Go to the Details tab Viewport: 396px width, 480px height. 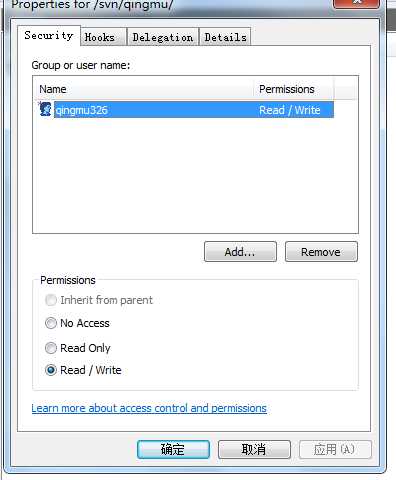225,37
